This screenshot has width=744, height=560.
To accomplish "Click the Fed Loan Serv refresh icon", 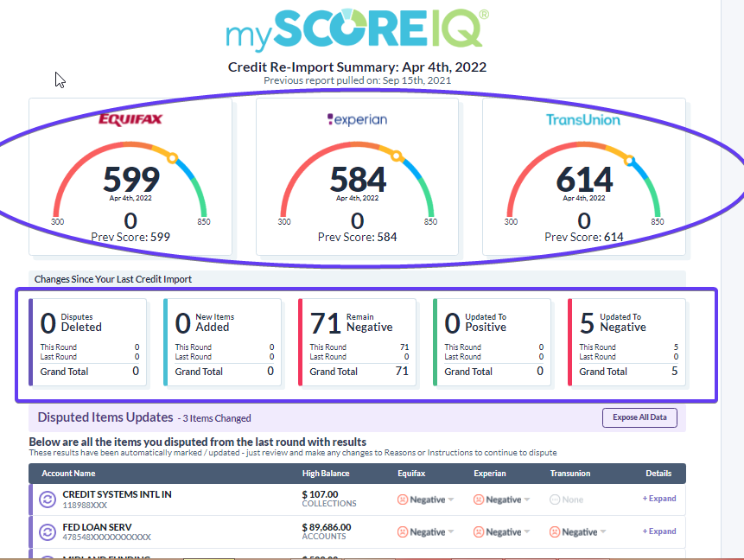I will [x=48, y=531].
